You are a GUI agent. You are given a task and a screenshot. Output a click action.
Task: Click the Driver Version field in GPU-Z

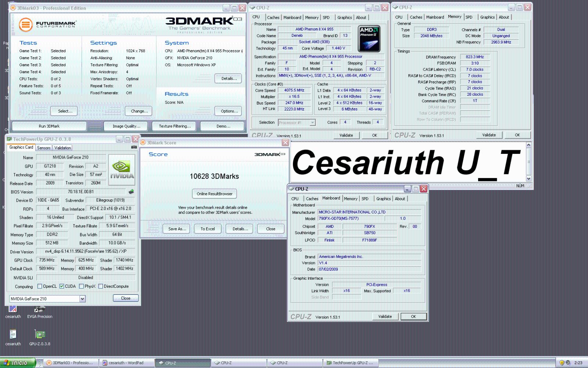(x=86, y=251)
